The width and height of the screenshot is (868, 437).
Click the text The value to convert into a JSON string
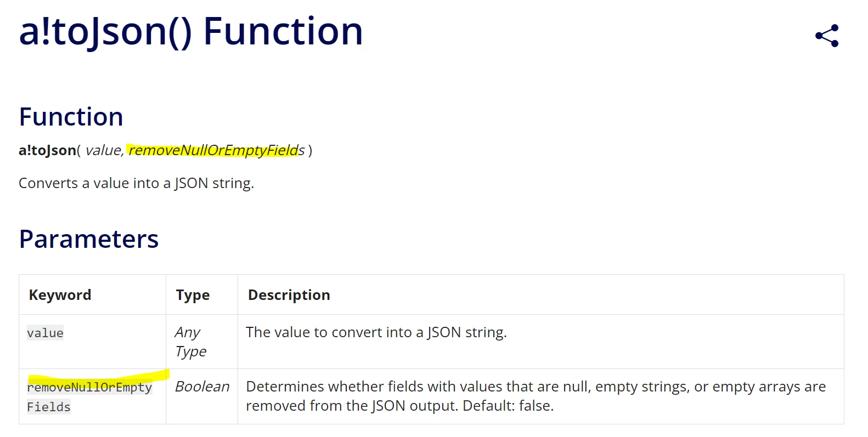coord(376,332)
